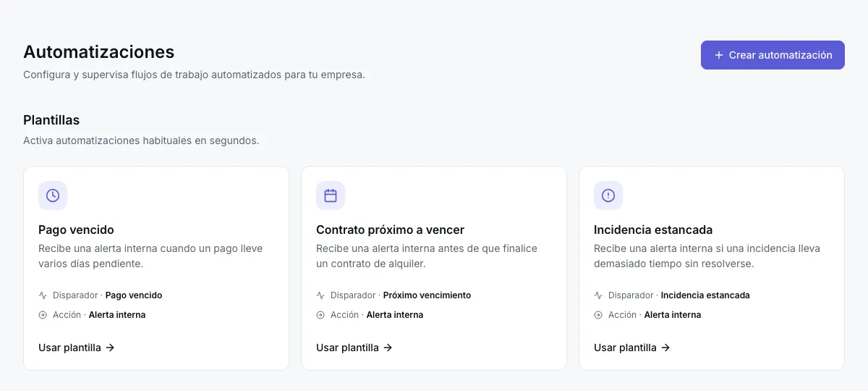Click 'Alerta interna' action in Incidencia estancada card

(x=673, y=315)
